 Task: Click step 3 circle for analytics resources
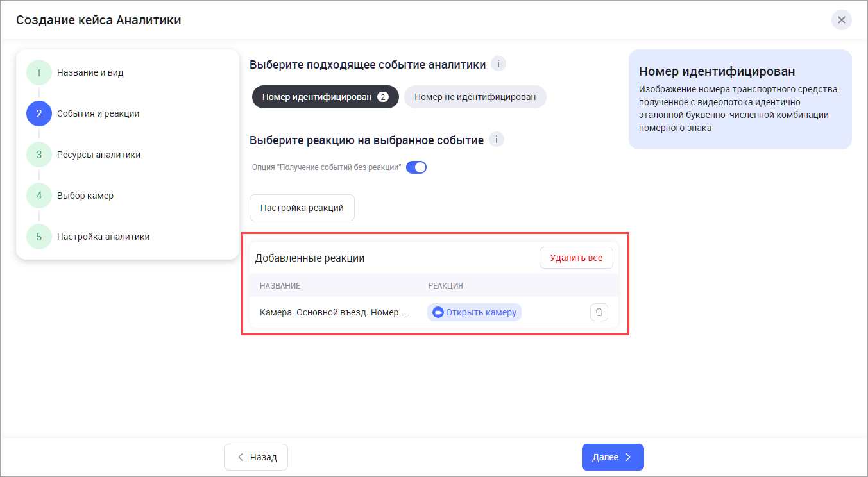38,155
